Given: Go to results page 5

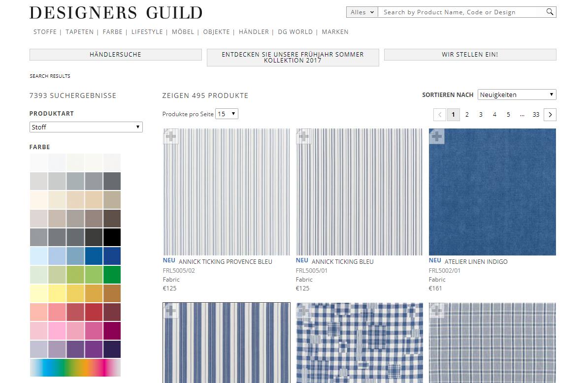Looking at the screenshot, I should (x=509, y=115).
